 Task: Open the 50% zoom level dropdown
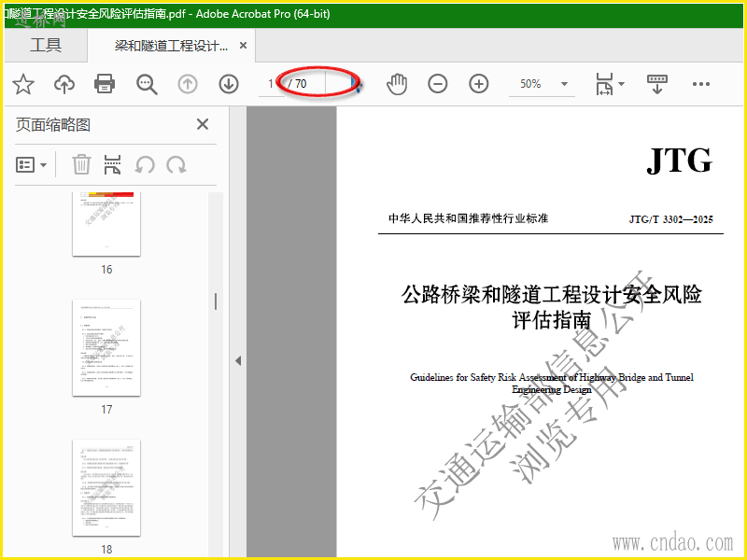[x=564, y=84]
